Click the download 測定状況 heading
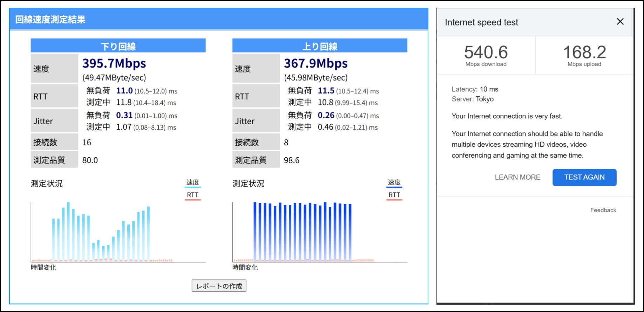Screen dimensions: 644x312 tap(47, 183)
